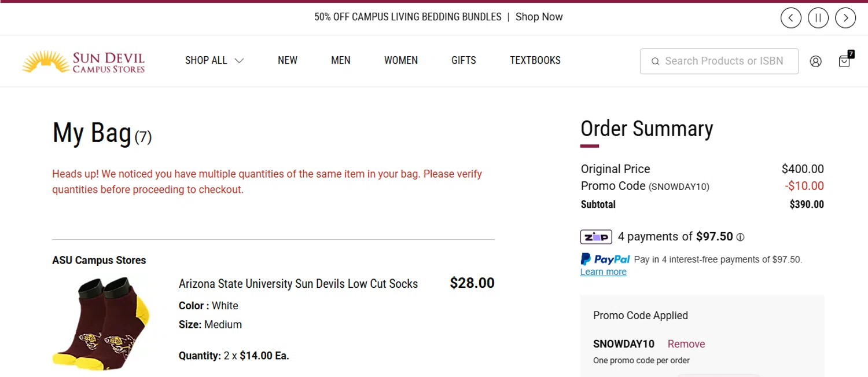Pause the promo banner carousel
Viewport: 868px width, 377px height.
818,18
